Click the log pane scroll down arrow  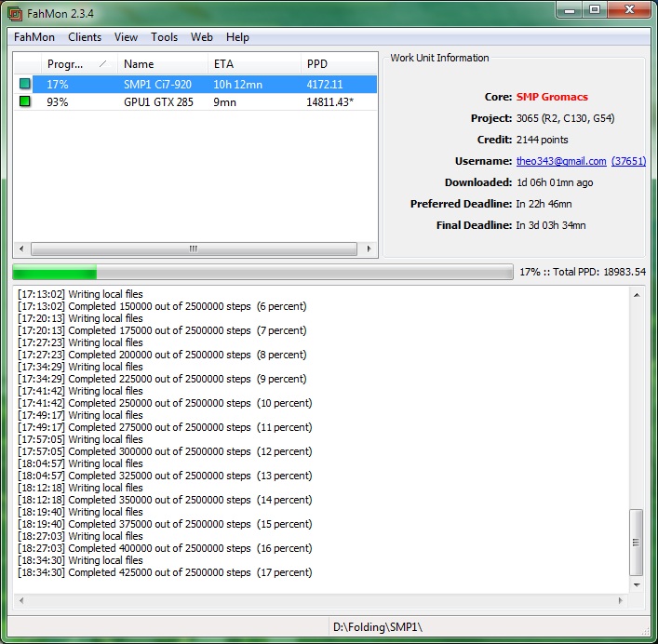tap(637, 584)
